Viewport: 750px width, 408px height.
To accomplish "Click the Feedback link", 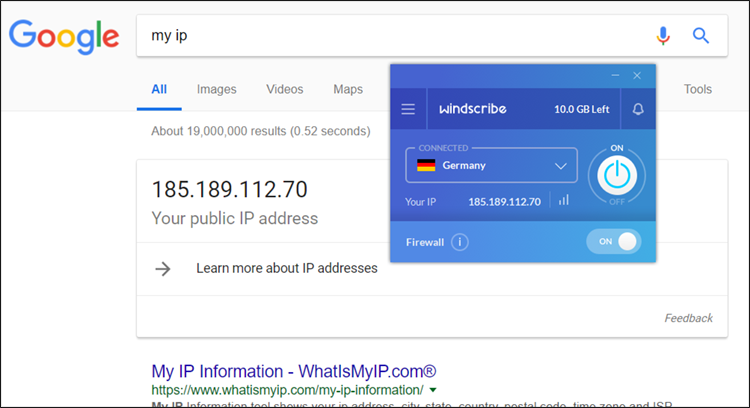I will point(688,318).
